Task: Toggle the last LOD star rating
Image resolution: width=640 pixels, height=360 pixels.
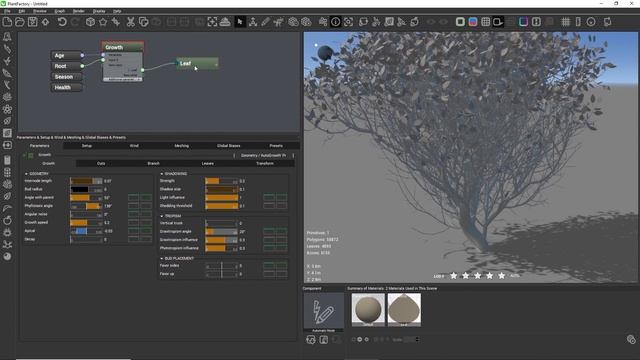Action: point(502,276)
